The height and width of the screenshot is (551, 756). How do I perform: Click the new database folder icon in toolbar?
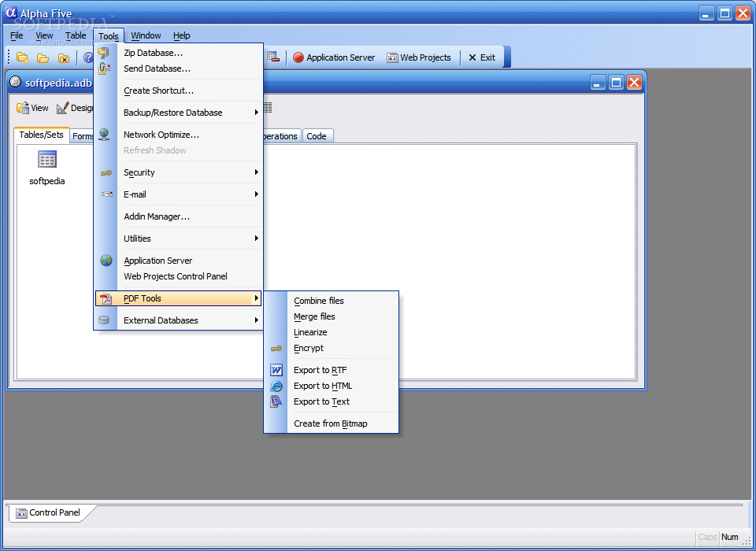22,57
